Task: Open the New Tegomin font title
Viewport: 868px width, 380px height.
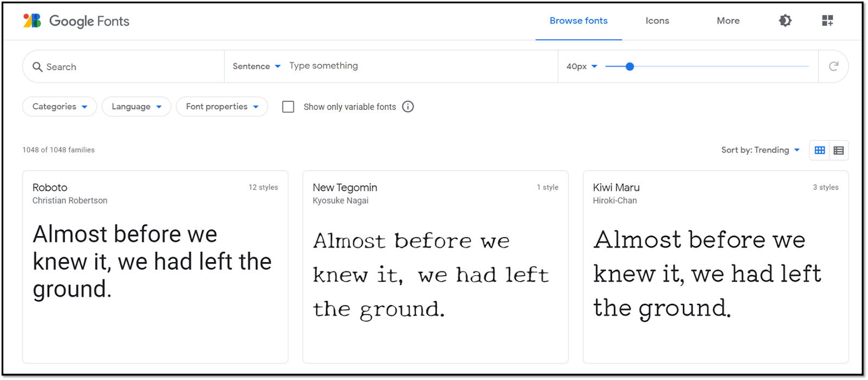Action: coord(345,187)
